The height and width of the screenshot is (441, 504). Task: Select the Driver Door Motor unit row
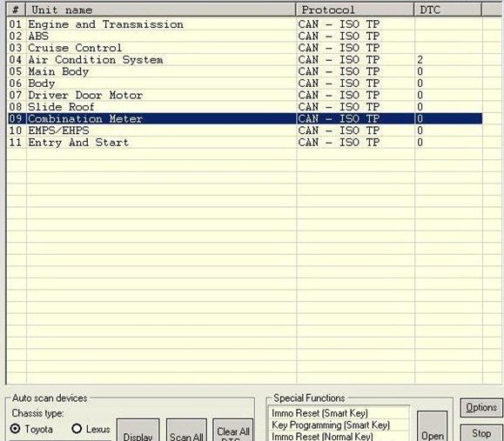(245, 95)
